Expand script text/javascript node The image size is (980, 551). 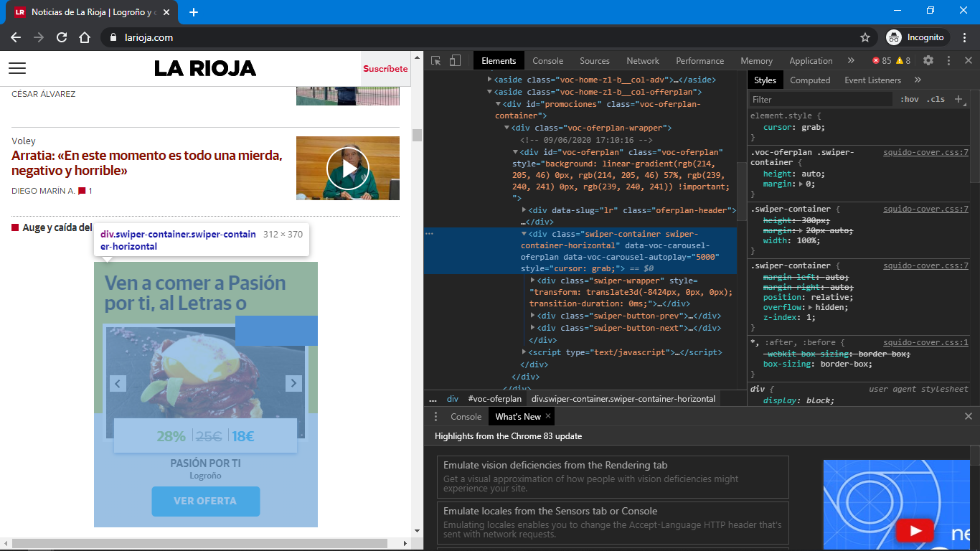(x=524, y=352)
